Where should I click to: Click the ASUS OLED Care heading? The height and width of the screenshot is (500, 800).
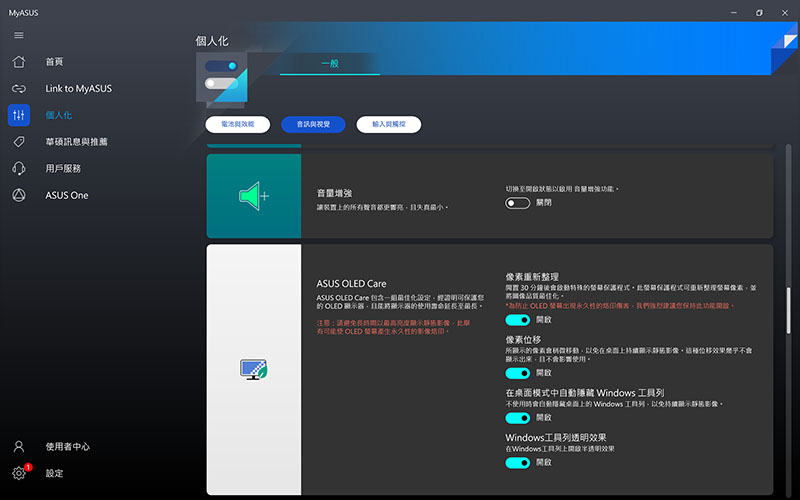tap(351, 284)
